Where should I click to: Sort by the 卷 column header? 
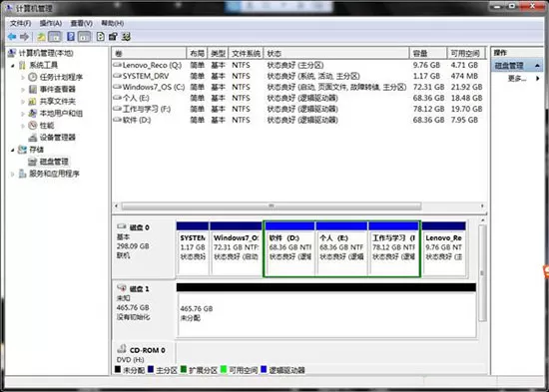tap(149, 53)
